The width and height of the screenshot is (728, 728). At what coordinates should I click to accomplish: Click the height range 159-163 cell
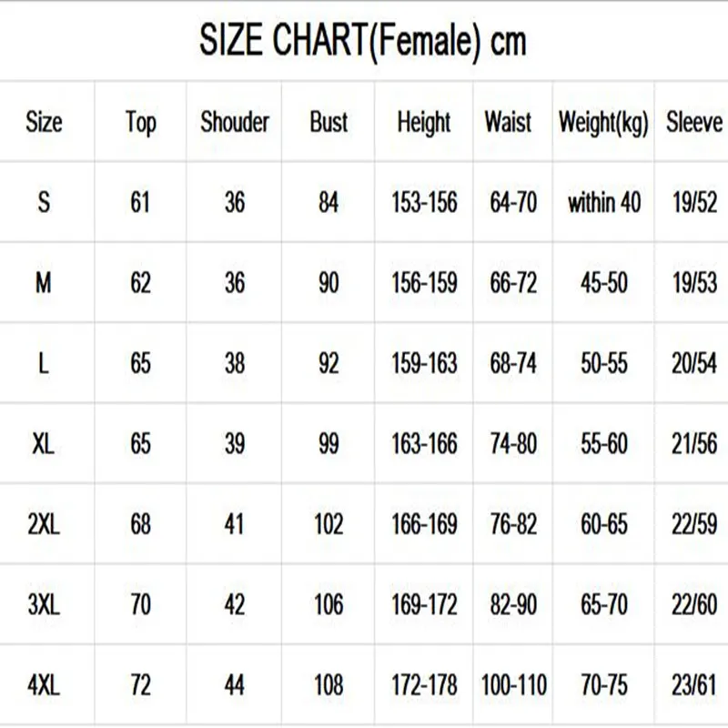click(424, 364)
